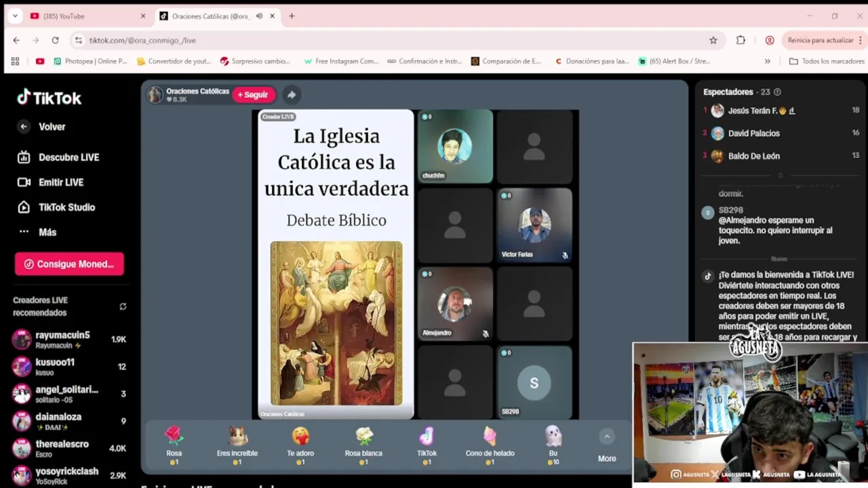Image resolution: width=868 pixels, height=488 pixels.
Task: Open the Chrome apps grid
Action: pyautogui.click(x=15, y=62)
